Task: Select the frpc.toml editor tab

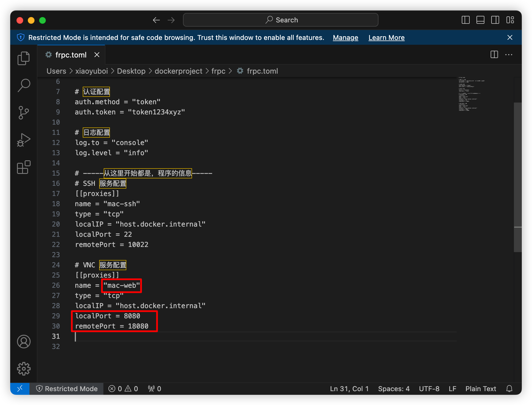Action: coord(71,55)
